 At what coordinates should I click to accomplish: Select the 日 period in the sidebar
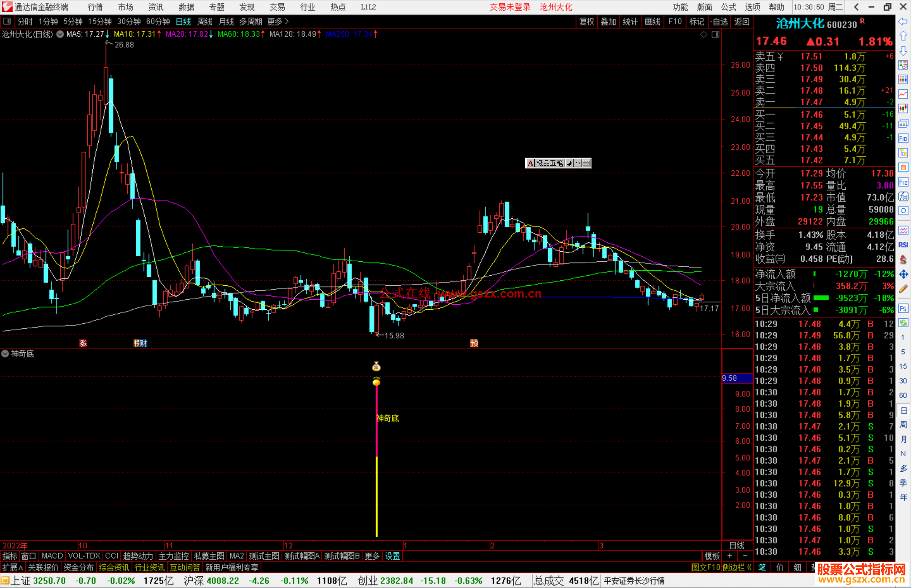point(903,410)
